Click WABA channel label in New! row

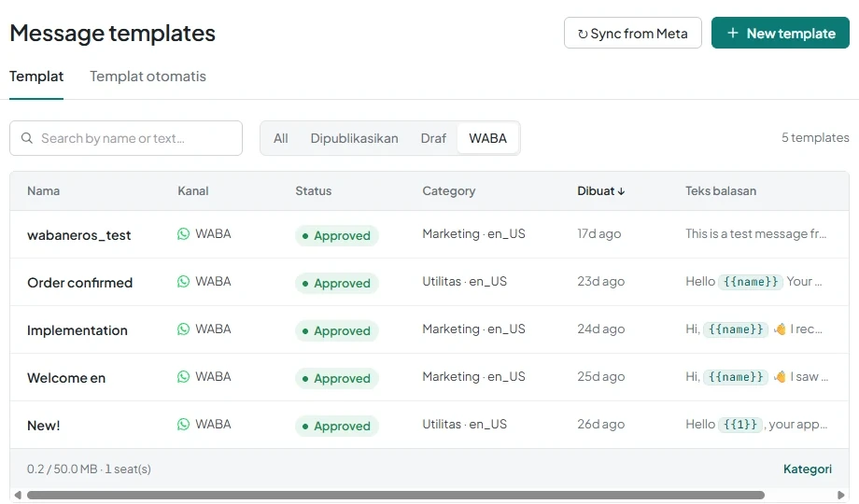(x=213, y=425)
